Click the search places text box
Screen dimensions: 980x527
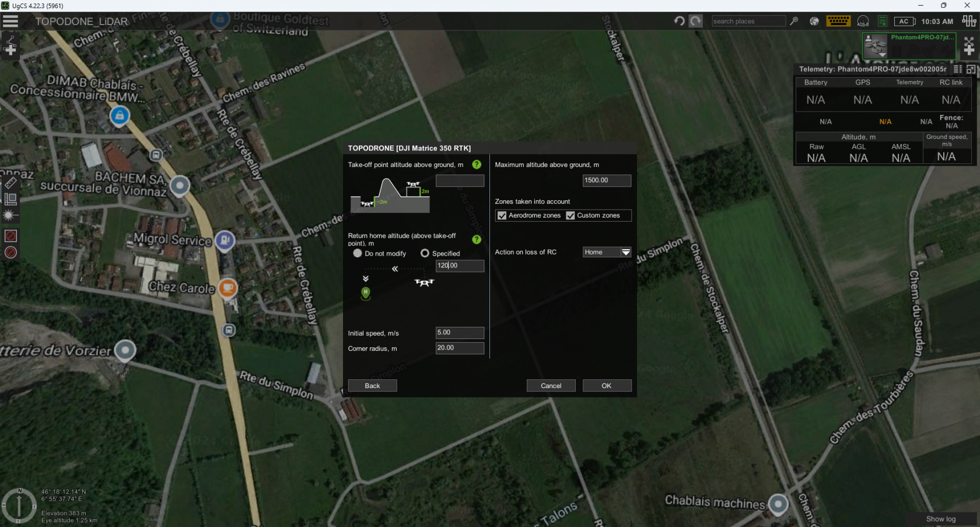click(748, 21)
